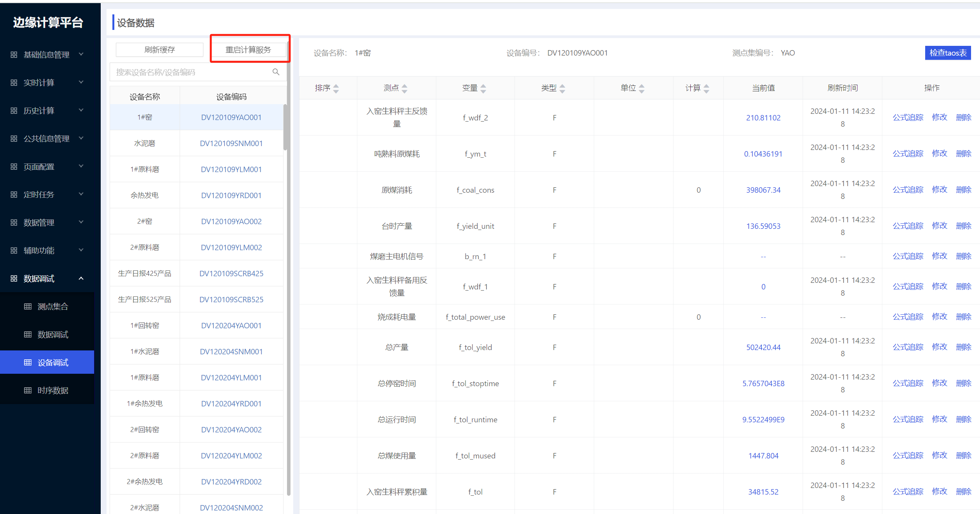
Task: Open device code DV120109YLM001
Action: (231, 169)
